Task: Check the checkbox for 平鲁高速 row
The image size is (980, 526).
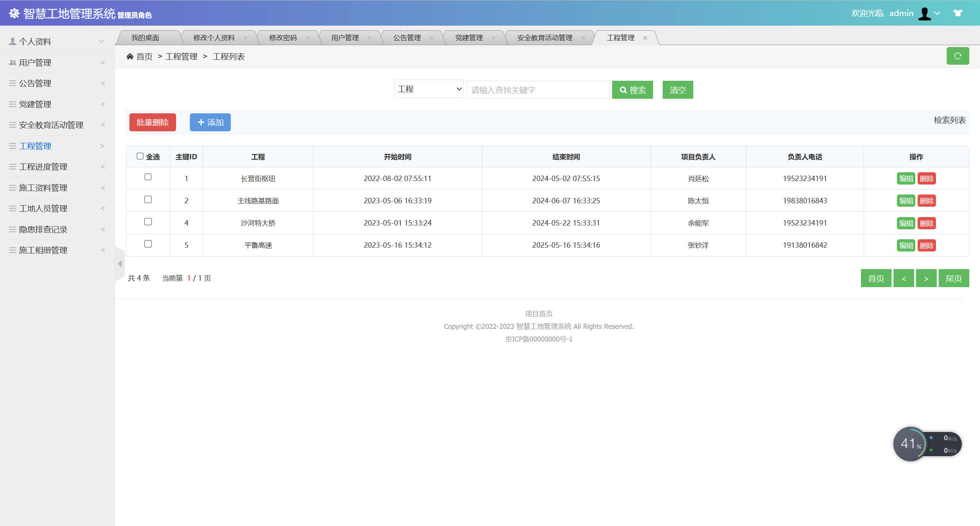Action: point(148,244)
